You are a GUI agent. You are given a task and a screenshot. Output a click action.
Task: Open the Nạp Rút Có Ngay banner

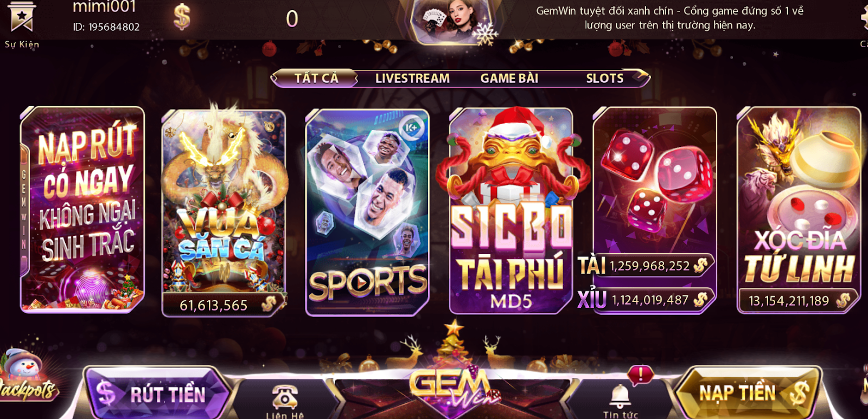82,210
